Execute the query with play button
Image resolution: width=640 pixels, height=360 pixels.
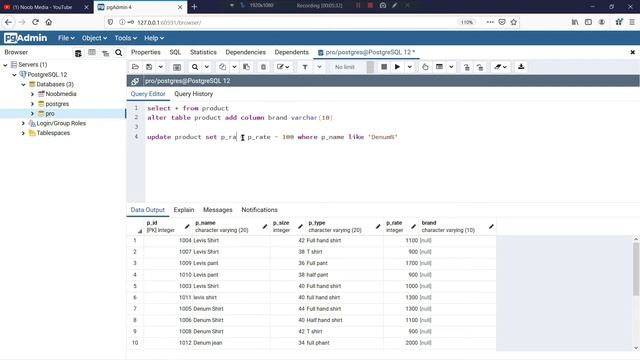(x=397, y=67)
